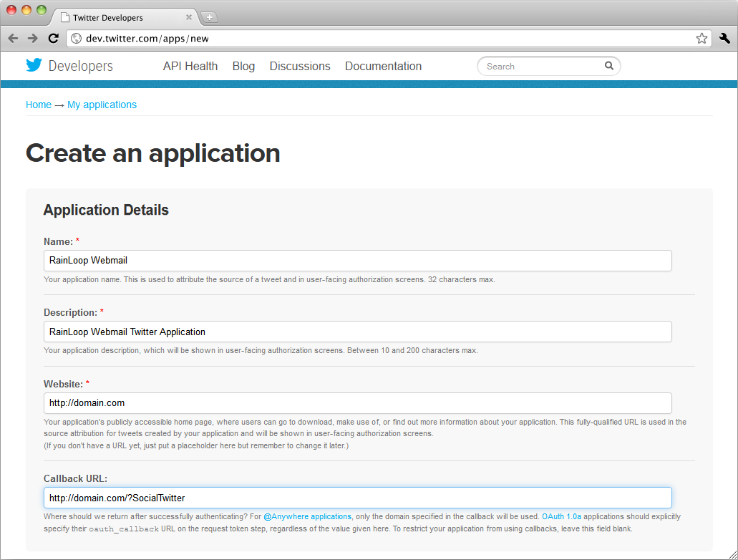Open the API Health menu item
Image resolution: width=738 pixels, height=560 pixels.
click(190, 66)
